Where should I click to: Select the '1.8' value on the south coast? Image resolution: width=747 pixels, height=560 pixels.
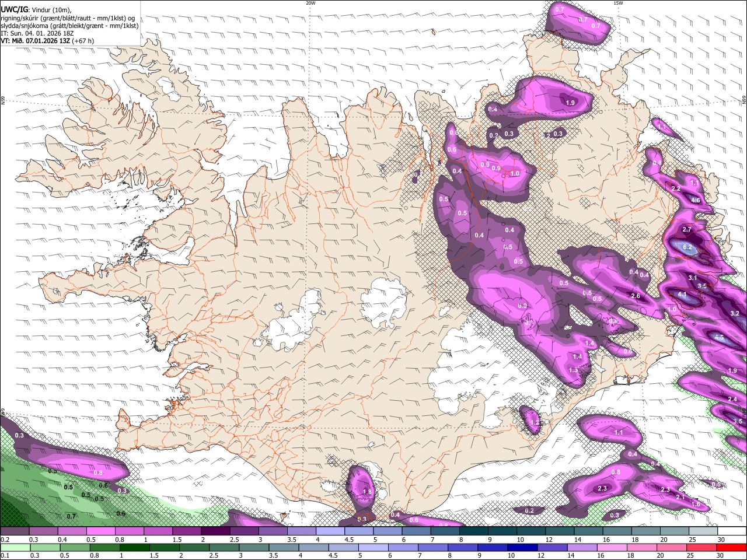click(367, 492)
